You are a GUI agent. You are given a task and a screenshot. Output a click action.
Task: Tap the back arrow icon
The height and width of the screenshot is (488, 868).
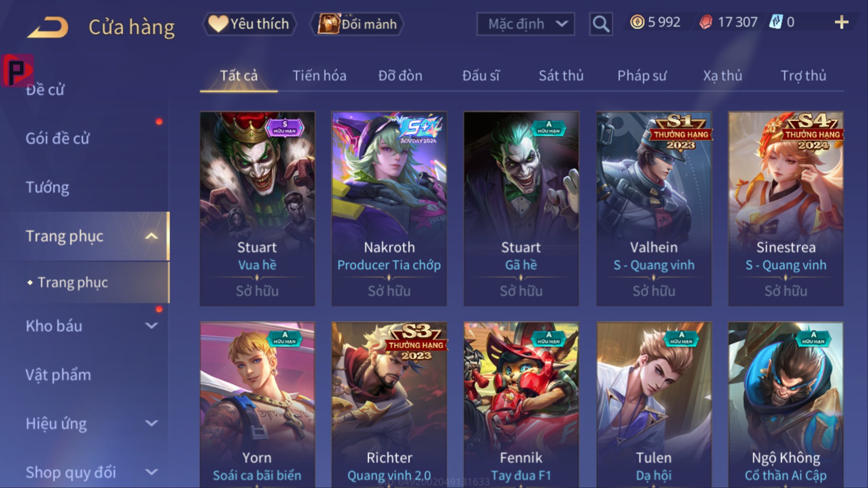coord(48,27)
